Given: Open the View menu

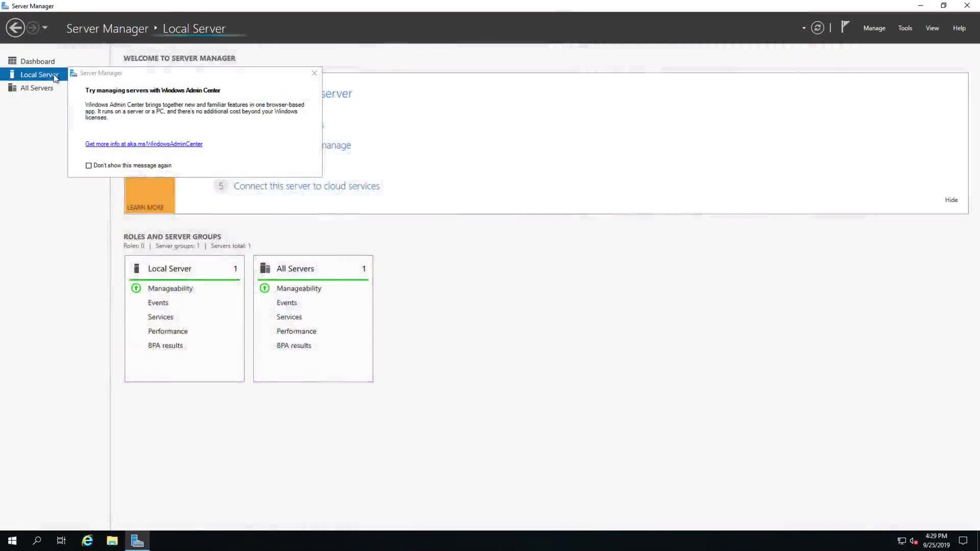Looking at the screenshot, I should point(932,28).
